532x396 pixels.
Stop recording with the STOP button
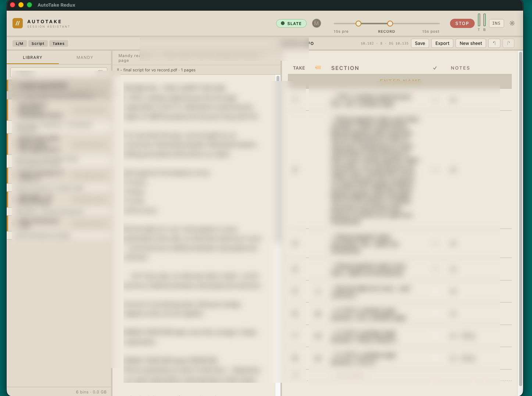click(x=462, y=23)
